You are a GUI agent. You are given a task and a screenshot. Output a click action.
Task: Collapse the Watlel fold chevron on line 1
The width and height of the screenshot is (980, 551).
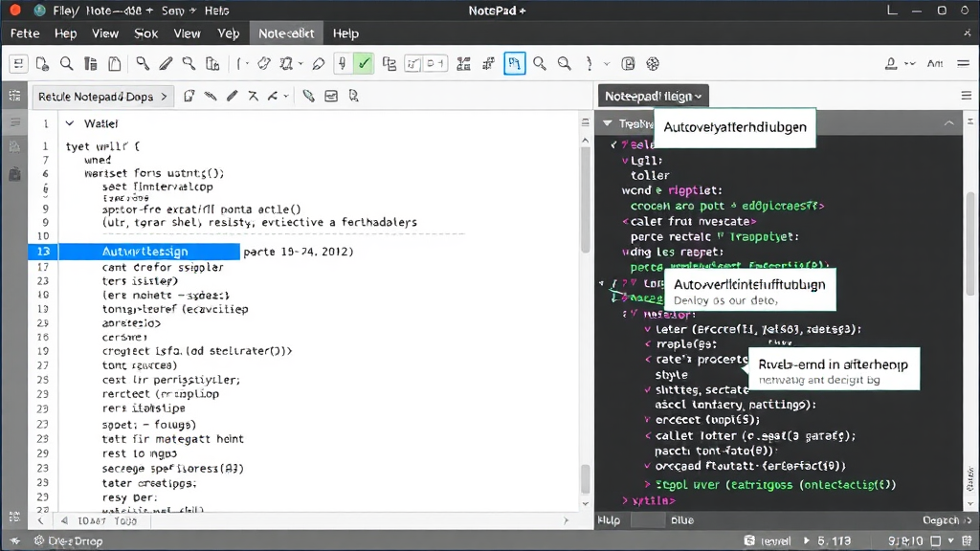70,123
